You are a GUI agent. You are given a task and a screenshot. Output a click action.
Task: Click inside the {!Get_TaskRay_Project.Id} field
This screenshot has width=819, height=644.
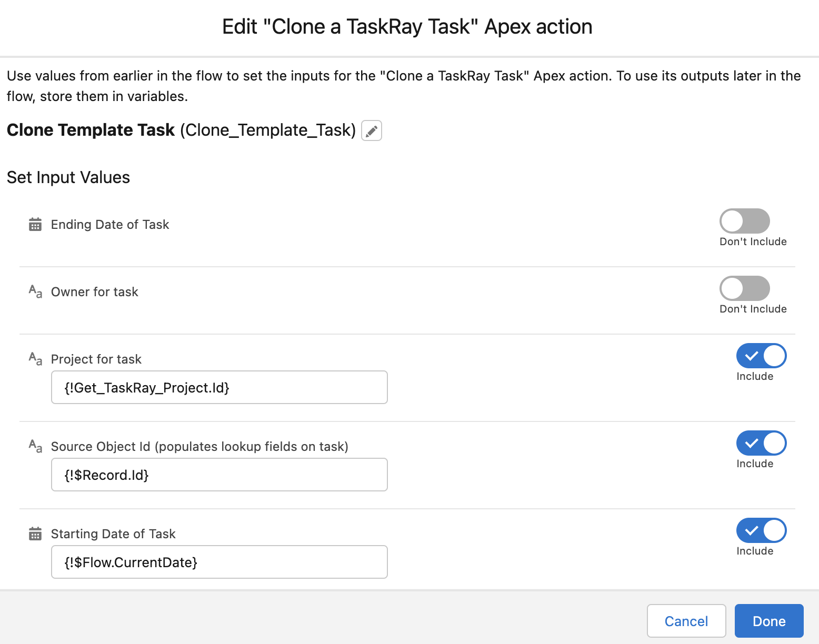click(x=219, y=387)
